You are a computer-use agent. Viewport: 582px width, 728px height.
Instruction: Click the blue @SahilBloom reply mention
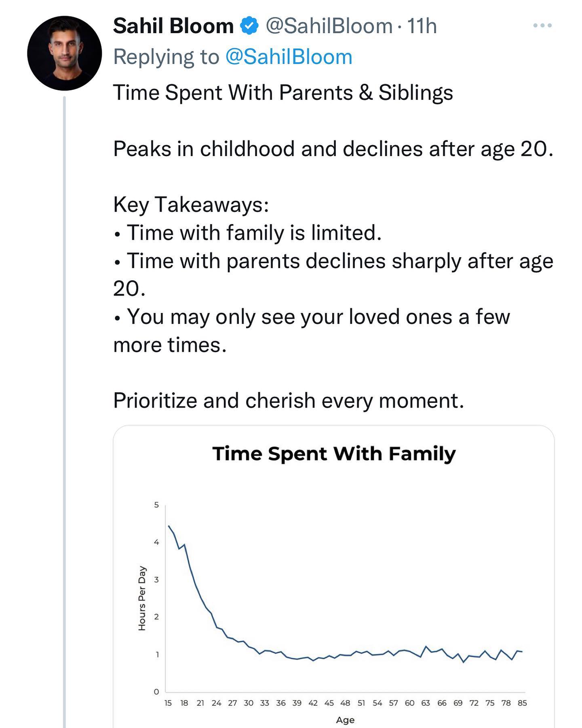[289, 57]
